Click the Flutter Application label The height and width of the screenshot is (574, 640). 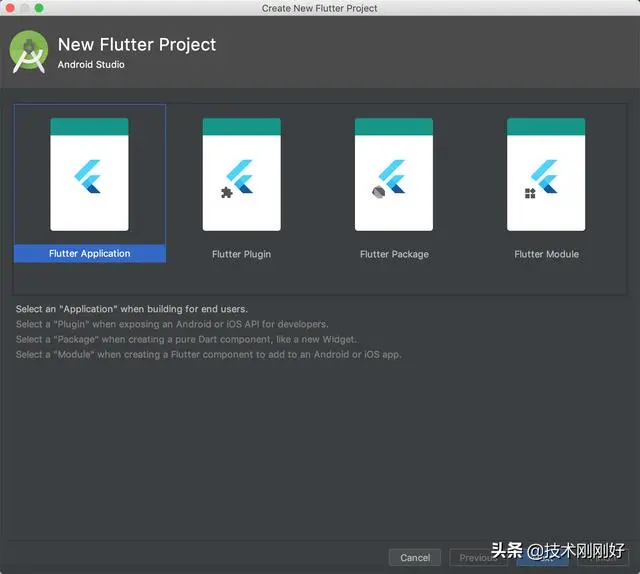[90, 254]
